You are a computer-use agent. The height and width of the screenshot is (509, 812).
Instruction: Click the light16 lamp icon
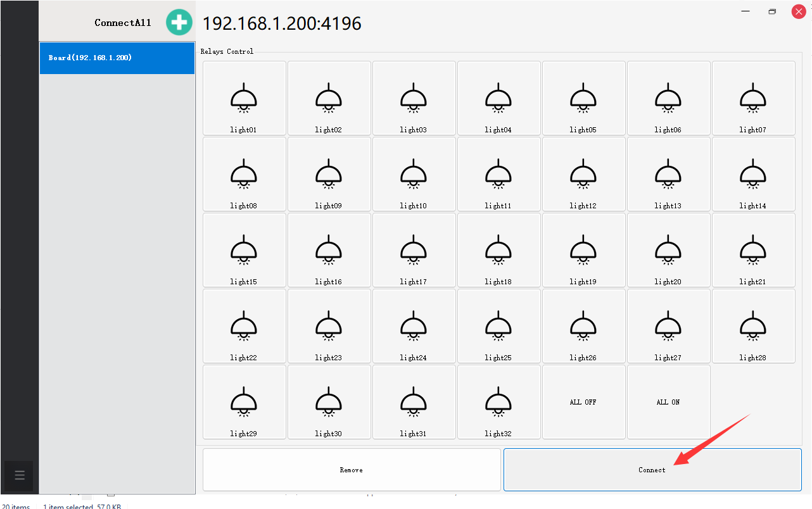pos(329,250)
